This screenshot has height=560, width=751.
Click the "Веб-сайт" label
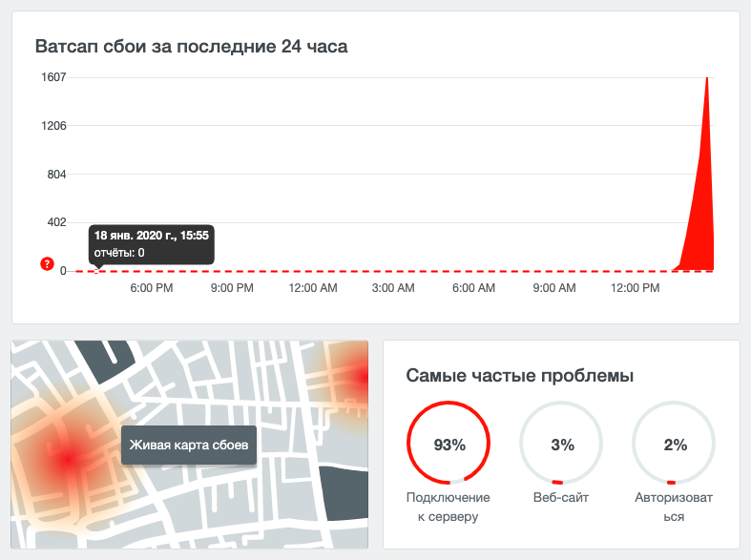click(561, 498)
